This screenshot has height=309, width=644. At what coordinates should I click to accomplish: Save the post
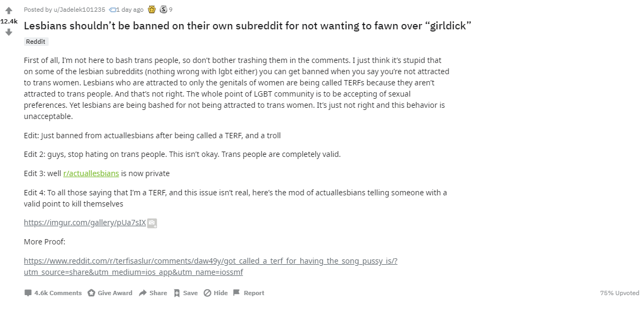tap(185, 292)
